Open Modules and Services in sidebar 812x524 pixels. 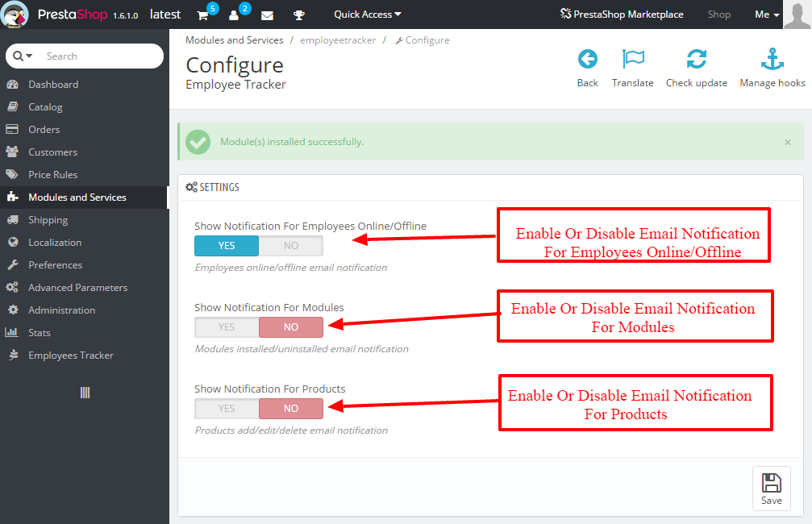click(x=77, y=198)
